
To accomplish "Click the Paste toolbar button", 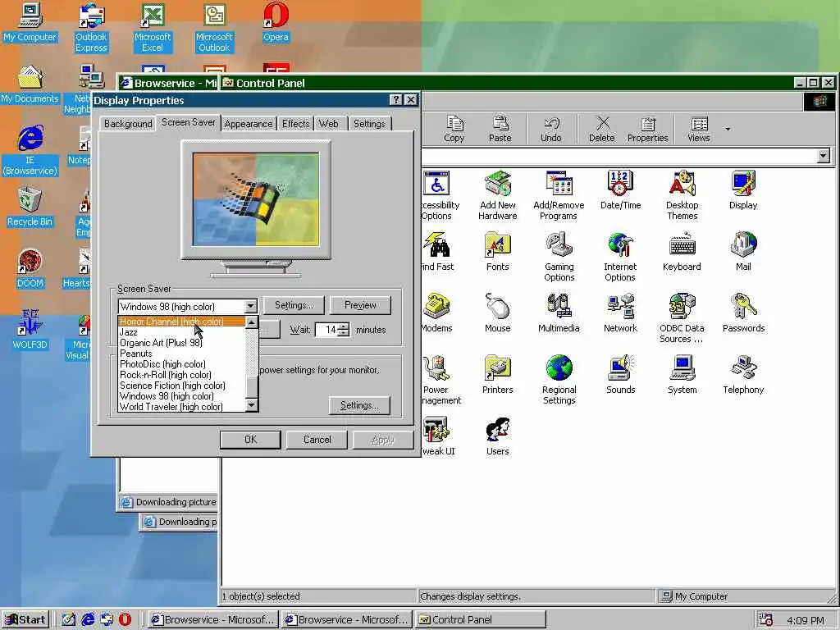I will pyautogui.click(x=500, y=129).
